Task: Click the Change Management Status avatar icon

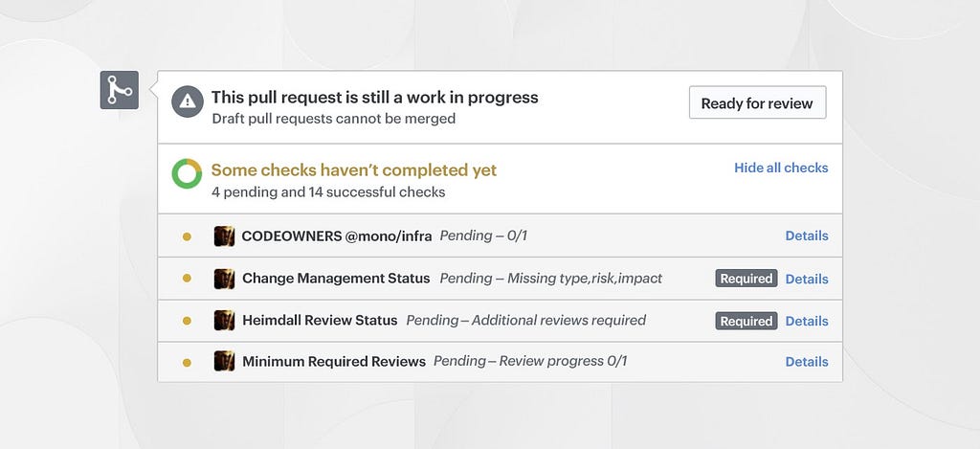Action: pyautogui.click(x=224, y=279)
